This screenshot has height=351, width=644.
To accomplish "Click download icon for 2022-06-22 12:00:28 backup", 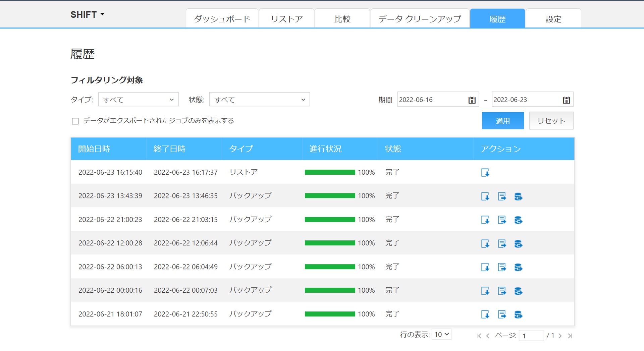I will 485,243.
